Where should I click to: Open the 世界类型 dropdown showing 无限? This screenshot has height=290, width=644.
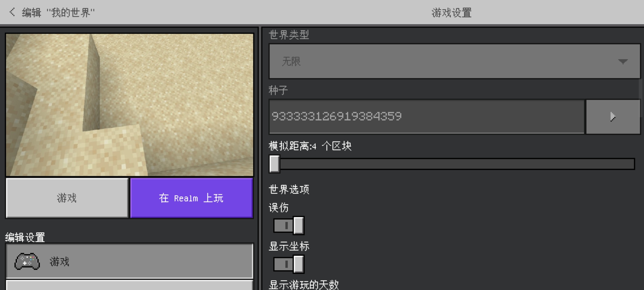(455, 61)
